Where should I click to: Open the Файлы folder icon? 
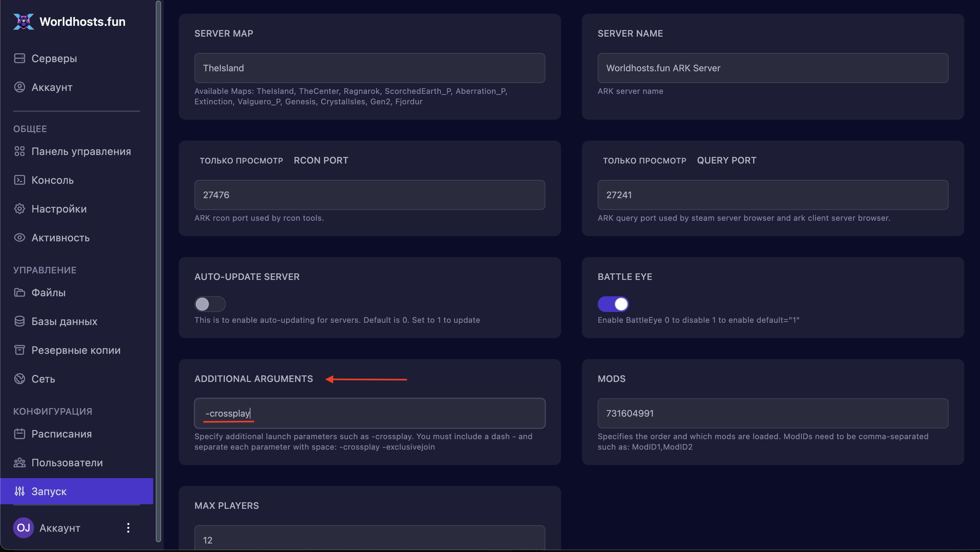(x=19, y=292)
